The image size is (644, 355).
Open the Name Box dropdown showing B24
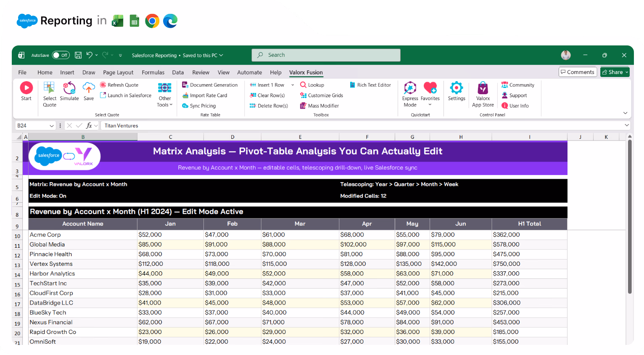click(51, 125)
